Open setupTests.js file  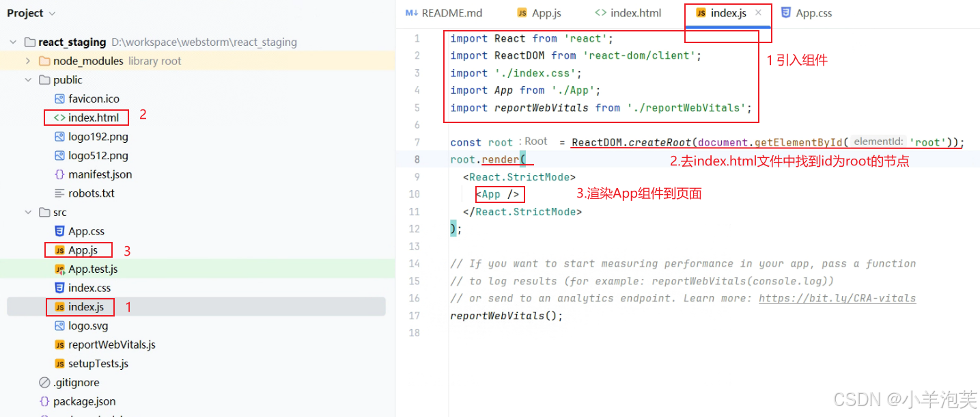point(98,364)
